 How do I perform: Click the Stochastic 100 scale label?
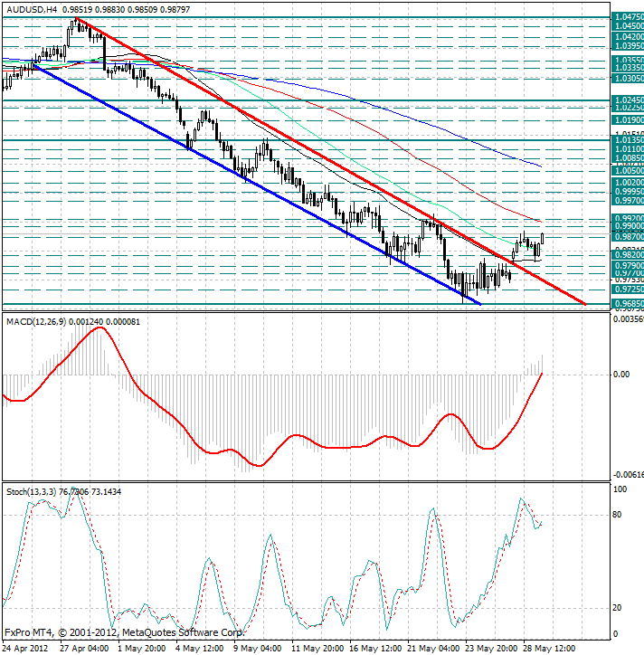point(620,489)
